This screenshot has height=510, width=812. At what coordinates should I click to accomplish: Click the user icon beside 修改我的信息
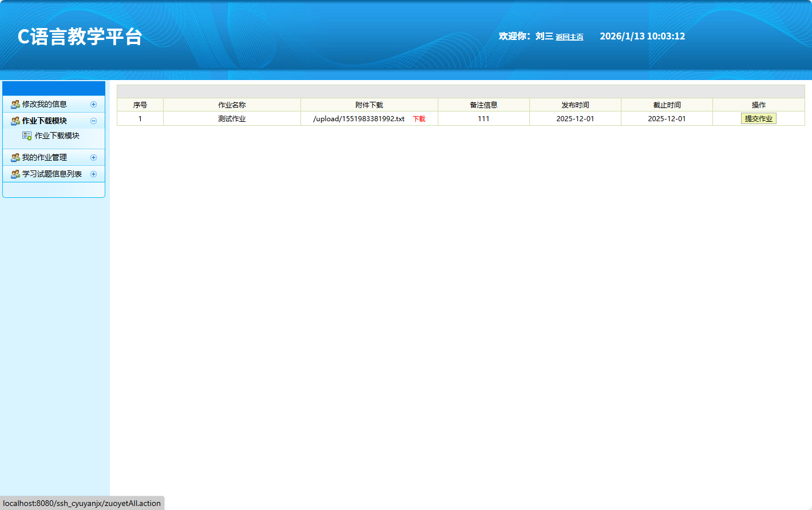coord(15,104)
